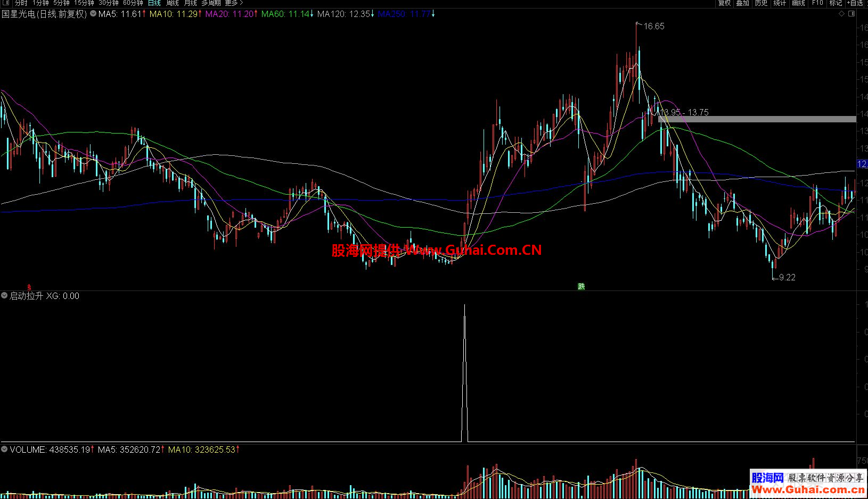
Task: Click the 16.65 high price label
Action: 654,26
